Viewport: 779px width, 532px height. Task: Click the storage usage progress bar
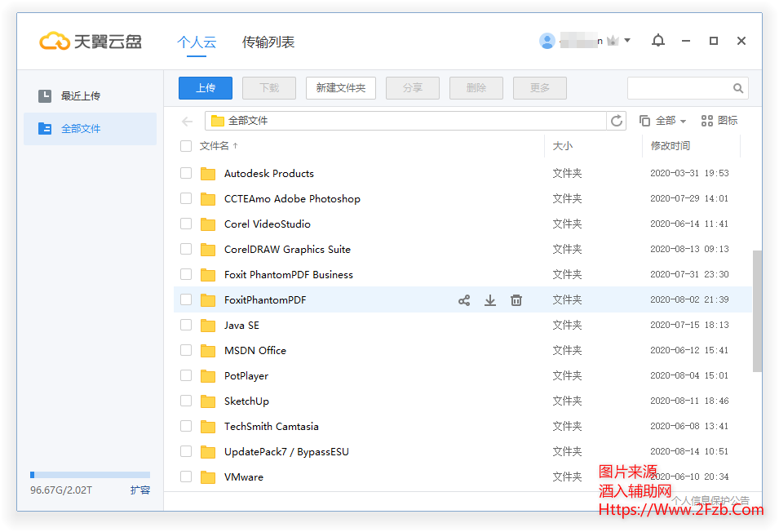tap(90, 475)
